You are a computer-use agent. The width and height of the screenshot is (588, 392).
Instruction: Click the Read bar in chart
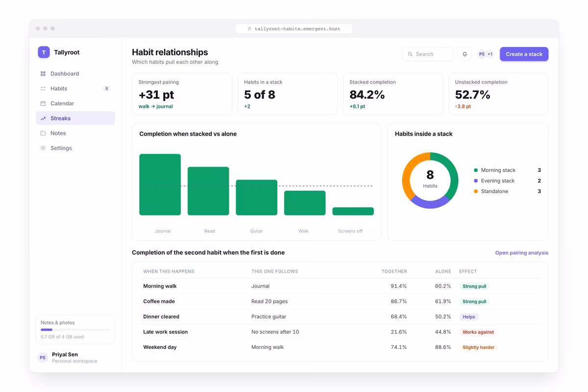tap(208, 191)
